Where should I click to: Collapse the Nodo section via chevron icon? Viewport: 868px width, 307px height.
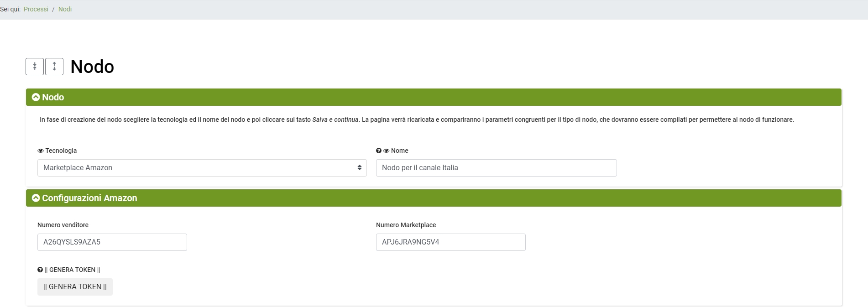coord(36,97)
